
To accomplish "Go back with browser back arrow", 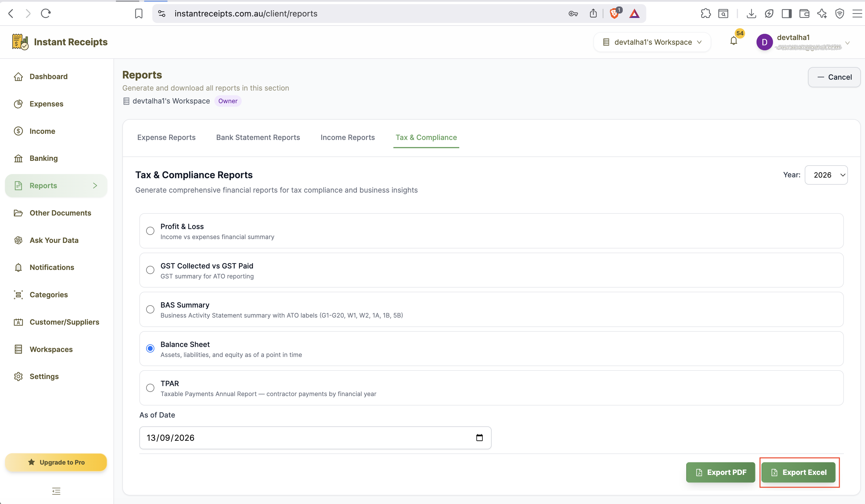I will (11, 14).
